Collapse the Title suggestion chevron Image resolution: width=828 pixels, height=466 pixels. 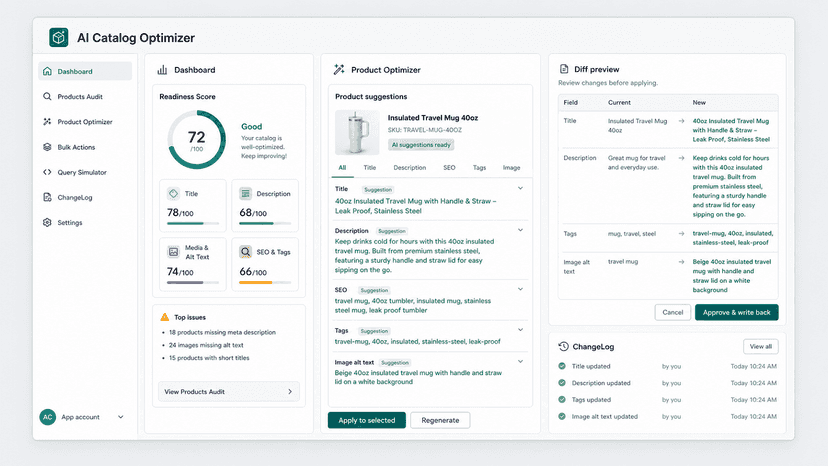pos(520,188)
